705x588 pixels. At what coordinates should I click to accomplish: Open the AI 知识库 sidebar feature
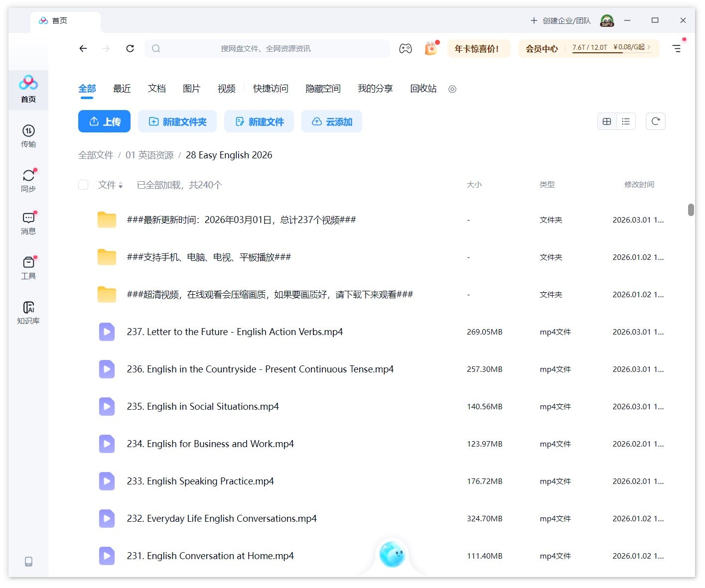(x=28, y=313)
